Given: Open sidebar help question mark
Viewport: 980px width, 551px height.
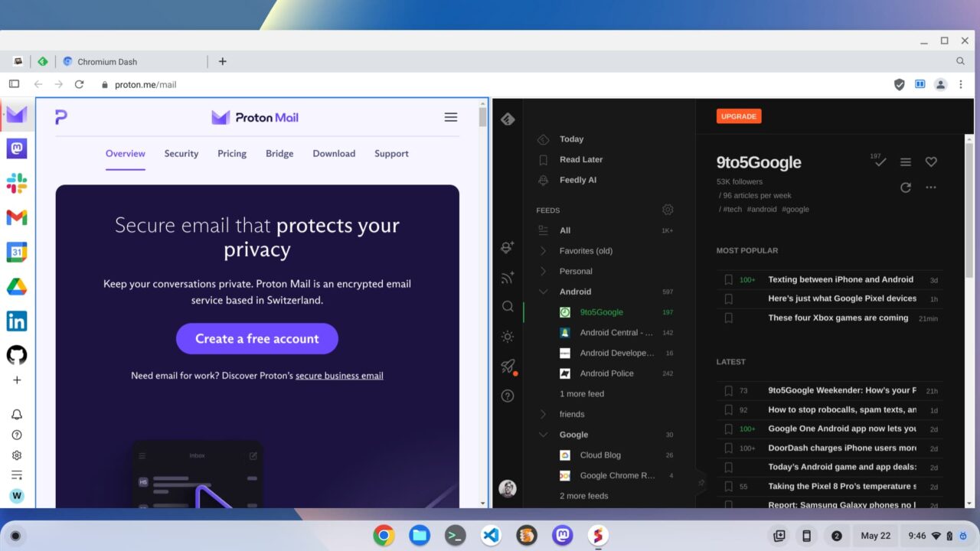Looking at the screenshot, I should point(17,435).
